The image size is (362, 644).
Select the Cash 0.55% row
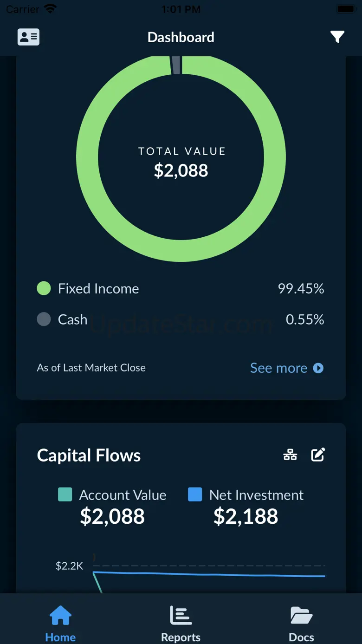point(181,319)
